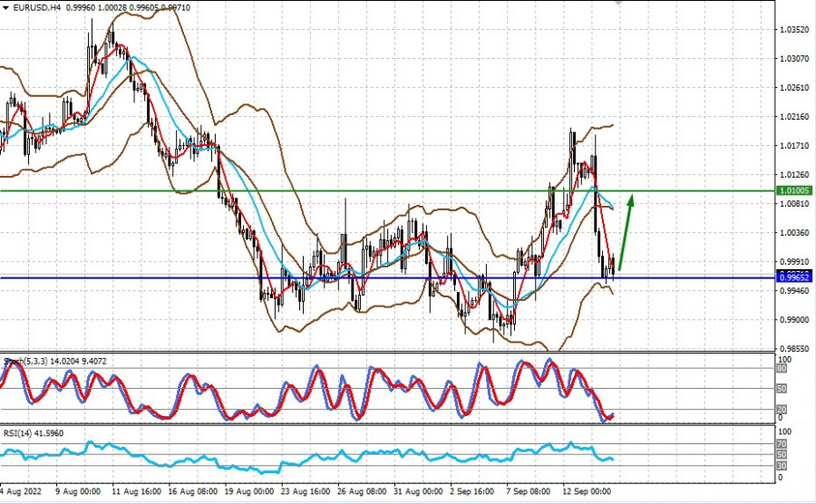Click the green 1.01005 price level tag
The image size is (816, 504).
point(795,190)
